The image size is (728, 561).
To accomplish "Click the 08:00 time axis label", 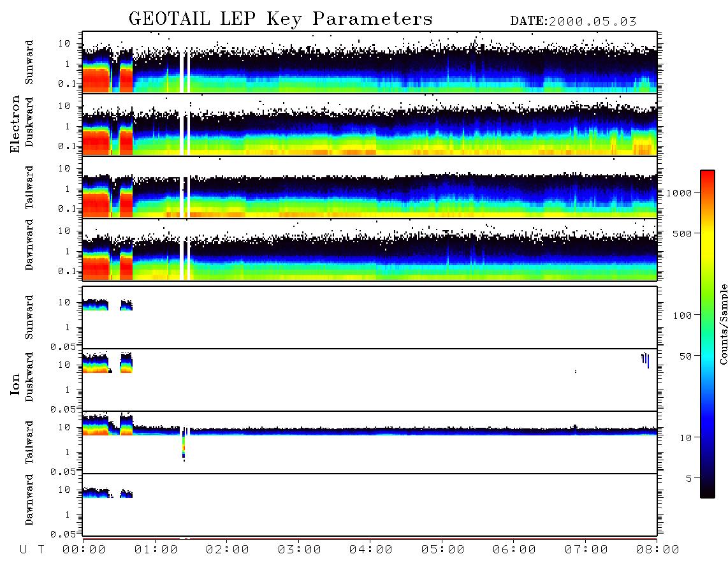I will click(658, 550).
